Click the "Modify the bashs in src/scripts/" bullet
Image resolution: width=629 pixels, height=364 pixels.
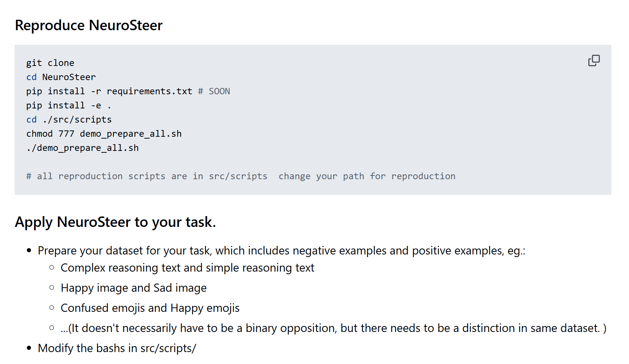117,348
